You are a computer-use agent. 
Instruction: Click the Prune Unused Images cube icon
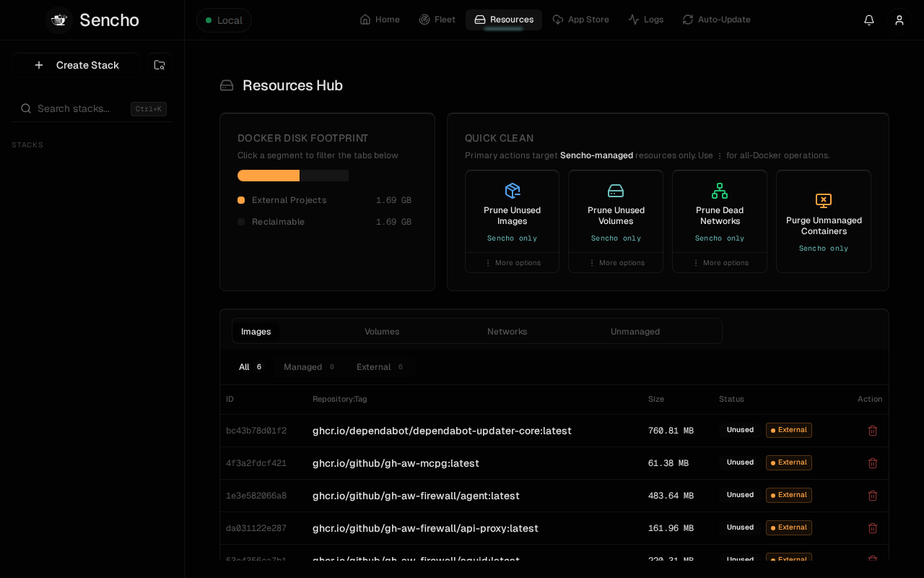[513, 191]
